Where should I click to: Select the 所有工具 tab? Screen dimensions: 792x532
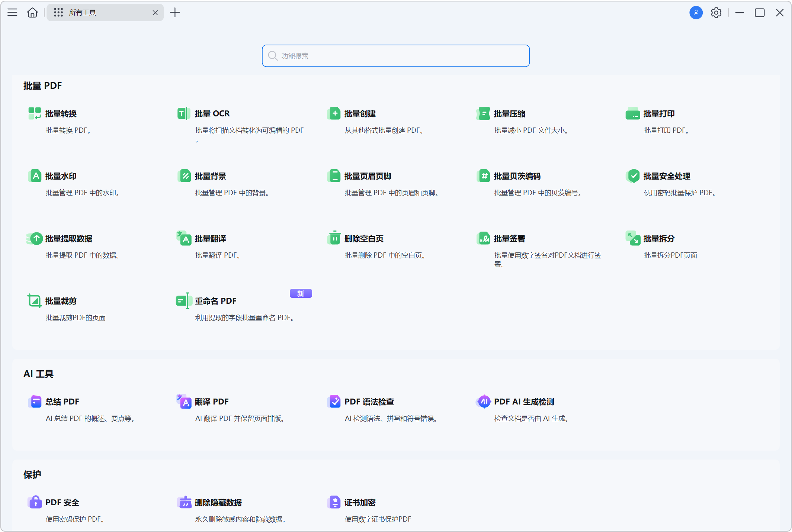(105, 13)
